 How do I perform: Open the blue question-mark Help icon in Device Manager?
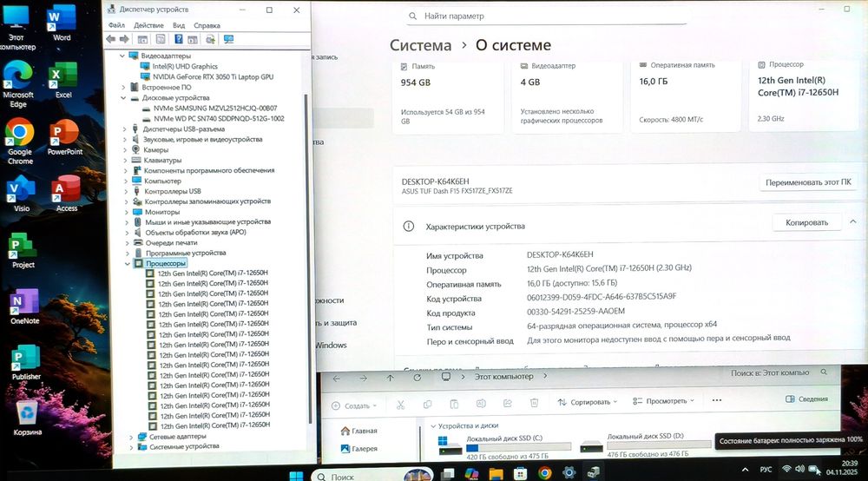tap(178, 39)
